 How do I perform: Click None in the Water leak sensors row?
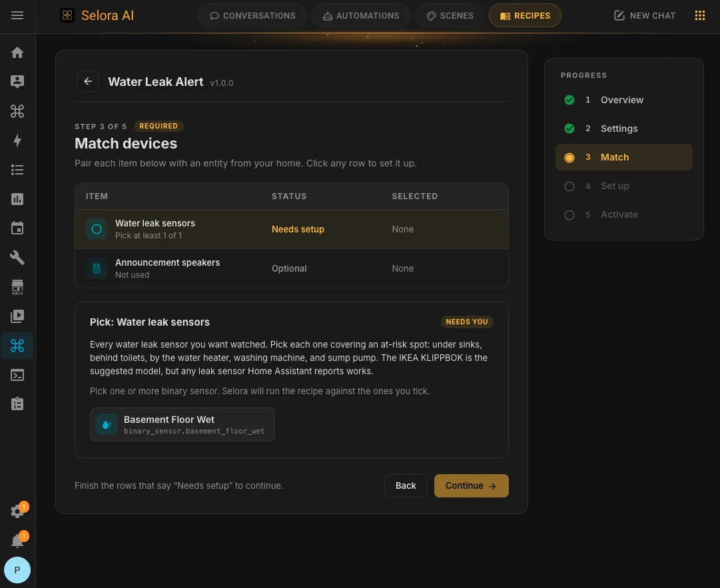[x=402, y=229]
